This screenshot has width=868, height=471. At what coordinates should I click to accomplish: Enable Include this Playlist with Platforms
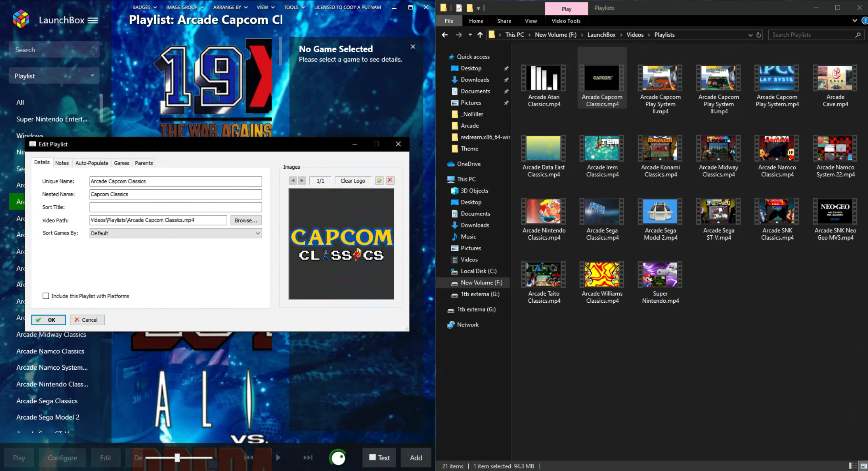(46, 296)
